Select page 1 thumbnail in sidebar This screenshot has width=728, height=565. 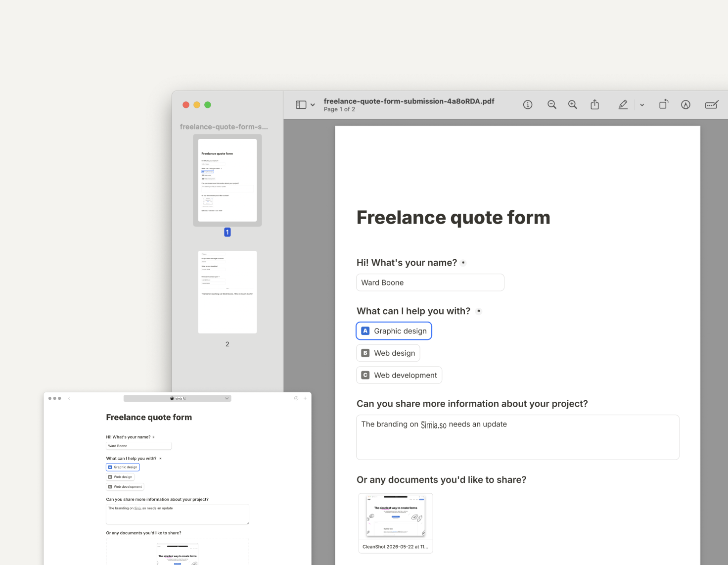click(x=227, y=180)
